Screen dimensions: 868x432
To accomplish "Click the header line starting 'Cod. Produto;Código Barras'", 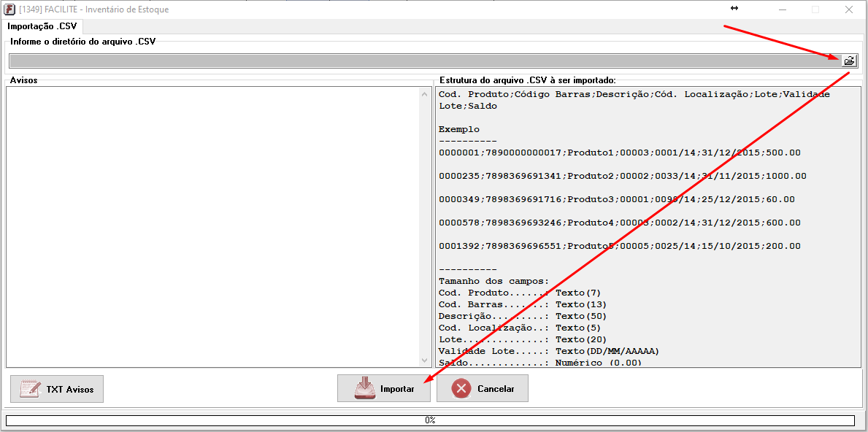I will [634, 99].
